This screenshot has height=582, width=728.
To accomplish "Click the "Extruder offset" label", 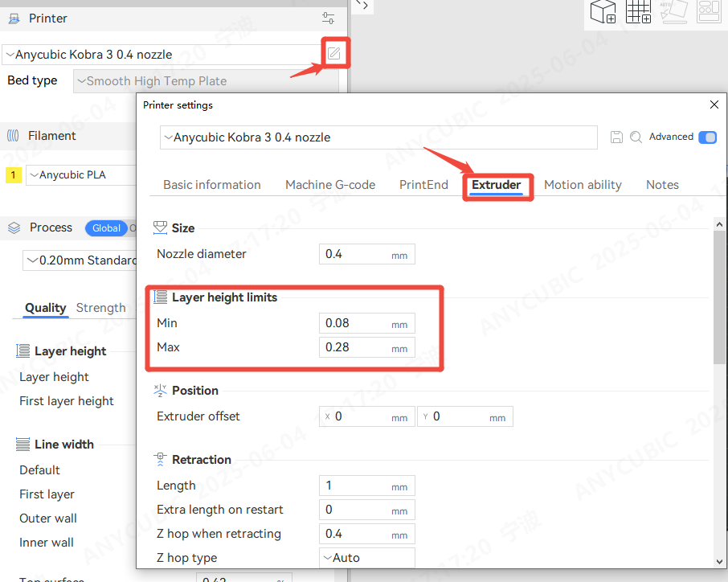I will click(x=198, y=416).
